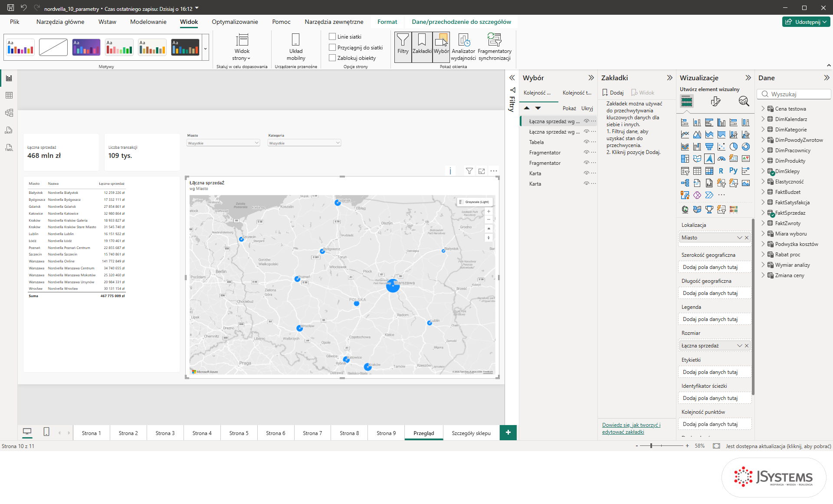
Task: Open link about creating bookmarks
Action: (x=631, y=429)
